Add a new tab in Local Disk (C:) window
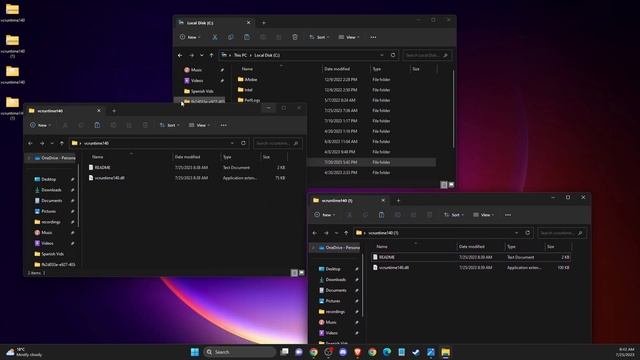Image resolution: width=640 pixels, height=360 pixels. click(x=264, y=23)
